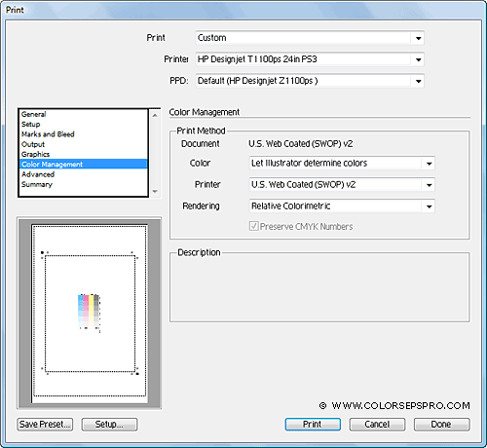Screen dimensions: 487x448
Task: Expand Printer profile dropdown
Action: 342,185
